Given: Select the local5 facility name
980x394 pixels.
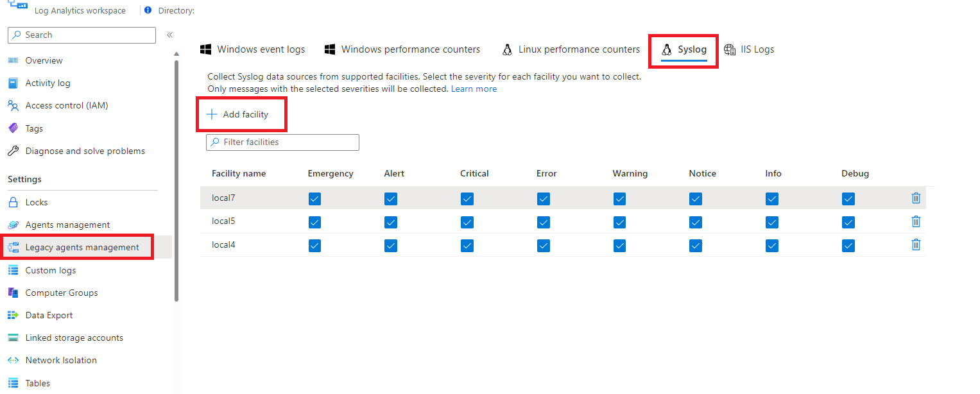Looking at the screenshot, I should point(224,221).
